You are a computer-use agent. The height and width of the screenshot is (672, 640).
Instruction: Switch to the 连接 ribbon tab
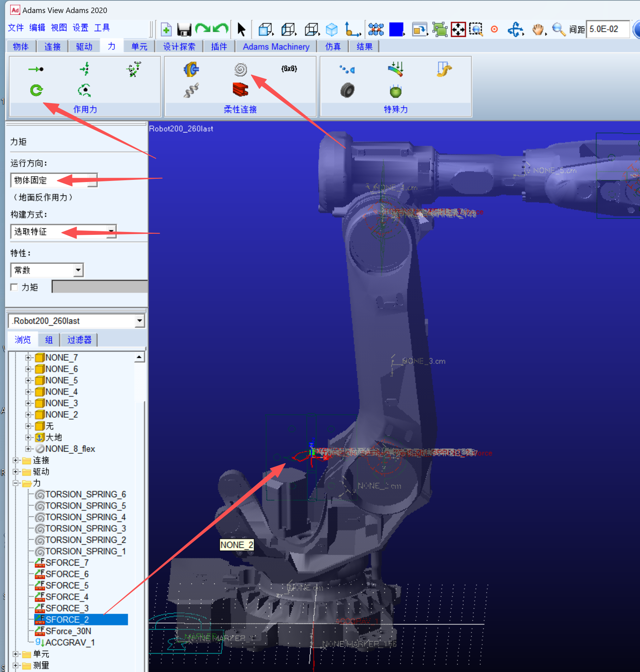click(x=52, y=47)
